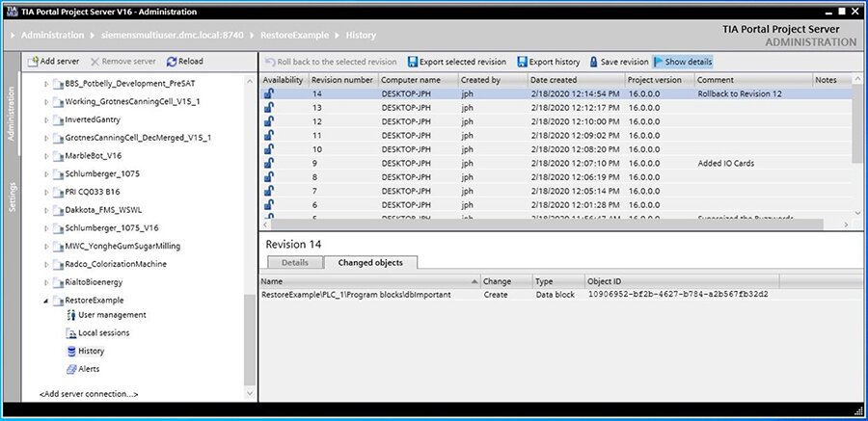
Task: Click availability lock icon for revision 8
Action: [x=268, y=177]
